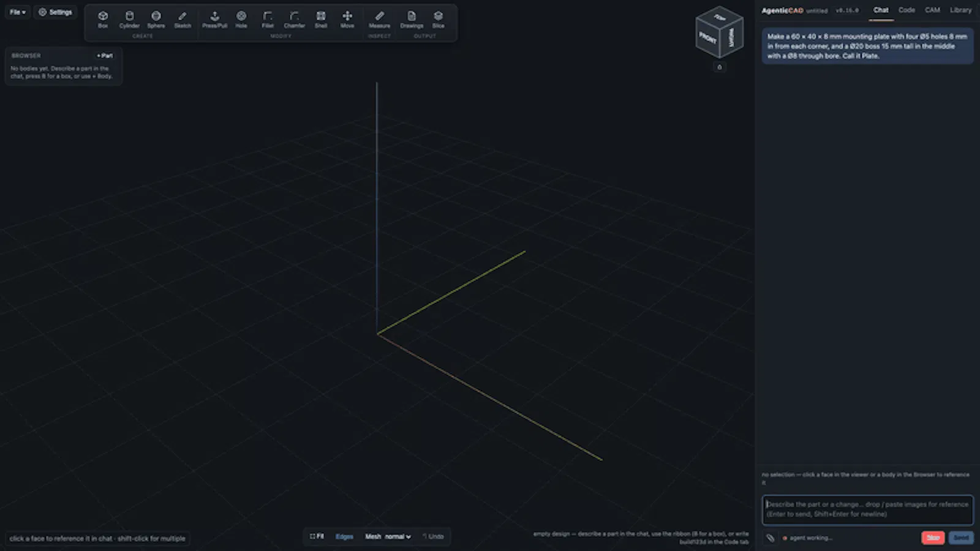The image size is (980, 551).
Task: Click the 'agent working...' status text
Action: [810, 538]
